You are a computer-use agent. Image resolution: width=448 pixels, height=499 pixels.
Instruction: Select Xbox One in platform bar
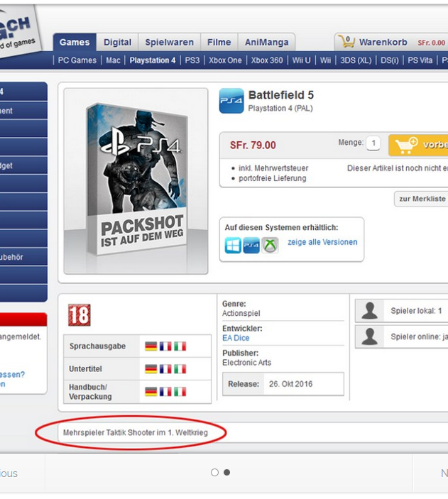coord(225,60)
